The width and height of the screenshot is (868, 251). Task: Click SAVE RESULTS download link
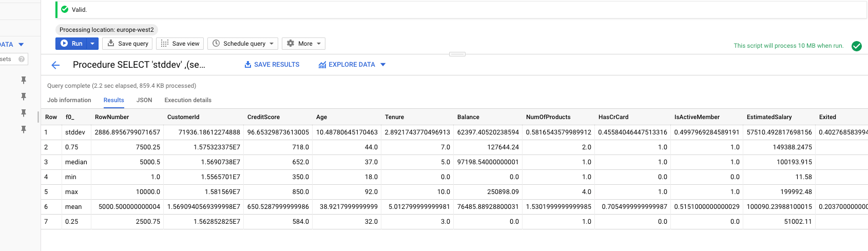pos(272,65)
